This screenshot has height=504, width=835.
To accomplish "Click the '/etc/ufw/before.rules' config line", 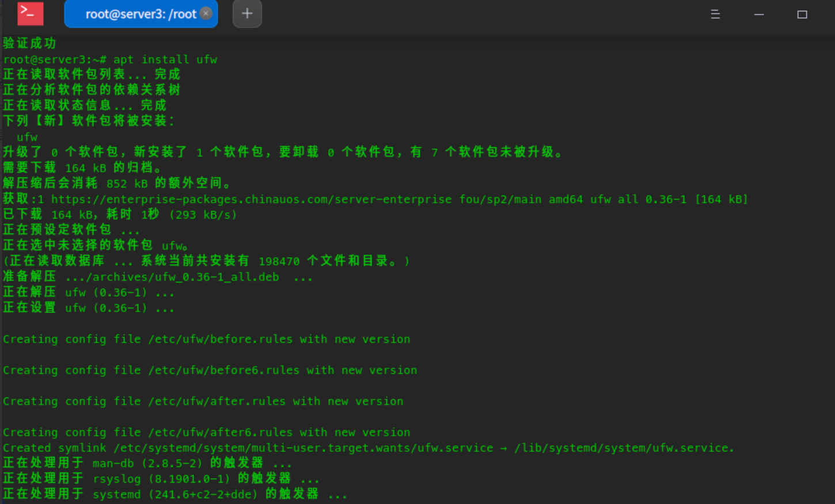I will click(x=207, y=339).
